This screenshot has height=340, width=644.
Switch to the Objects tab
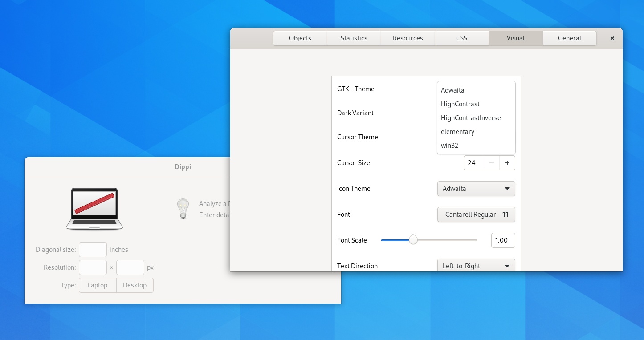coord(300,38)
